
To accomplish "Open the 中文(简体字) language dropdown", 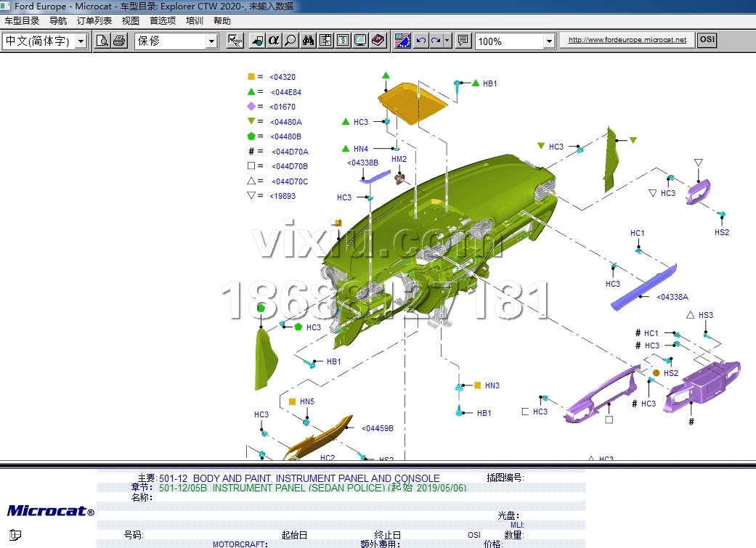I will pos(80,42).
